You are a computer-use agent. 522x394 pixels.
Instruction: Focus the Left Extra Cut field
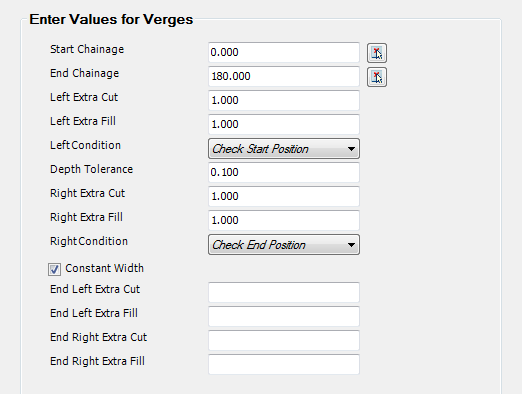284,100
